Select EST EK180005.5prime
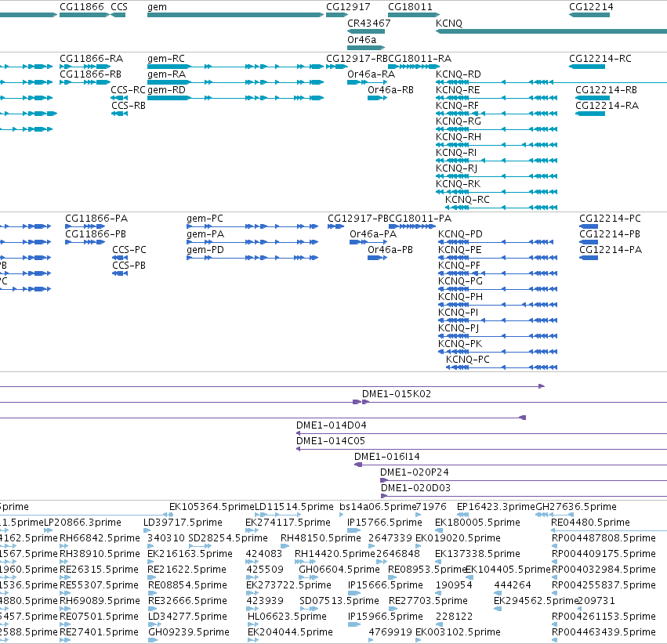The image size is (667, 644). (x=477, y=523)
